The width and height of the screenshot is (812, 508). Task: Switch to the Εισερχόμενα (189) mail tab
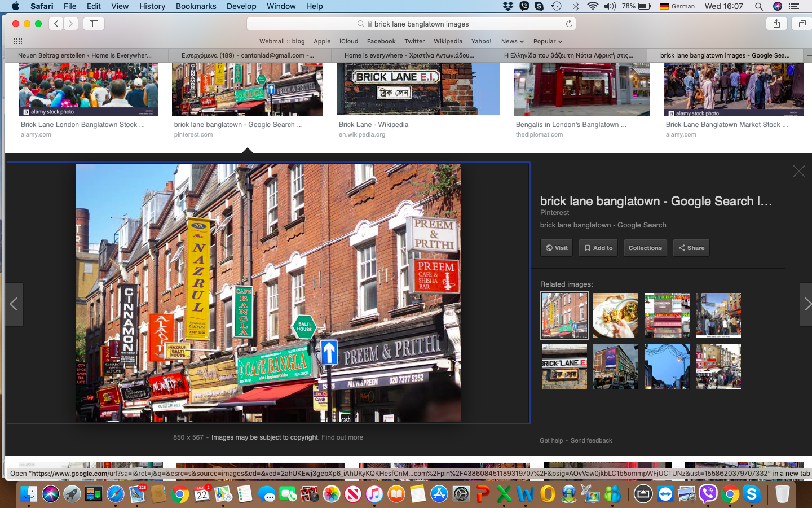248,55
